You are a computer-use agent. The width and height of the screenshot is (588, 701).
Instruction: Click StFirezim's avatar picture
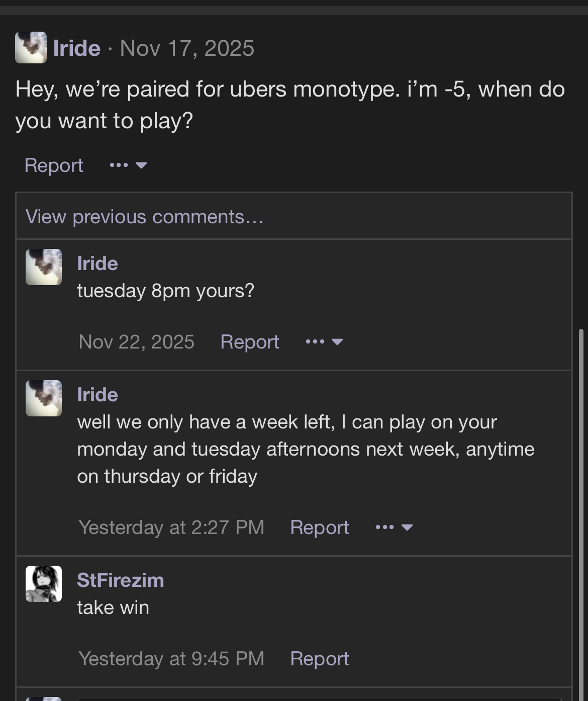point(44,584)
